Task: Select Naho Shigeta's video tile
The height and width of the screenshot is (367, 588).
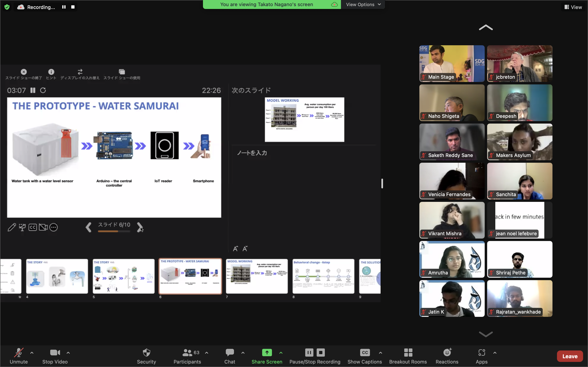Action: [452, 103]
